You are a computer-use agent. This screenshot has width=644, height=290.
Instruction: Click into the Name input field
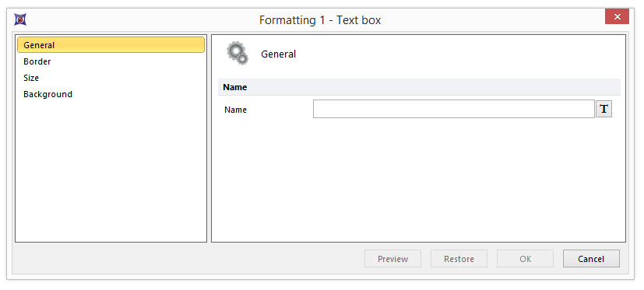454,109
